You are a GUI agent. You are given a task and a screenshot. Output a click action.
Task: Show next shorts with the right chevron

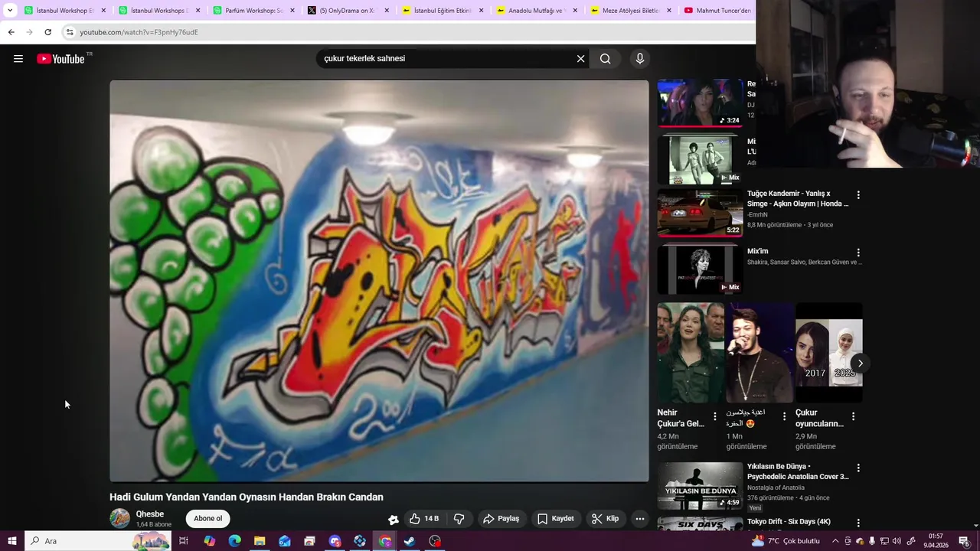(x=861, y=364)
